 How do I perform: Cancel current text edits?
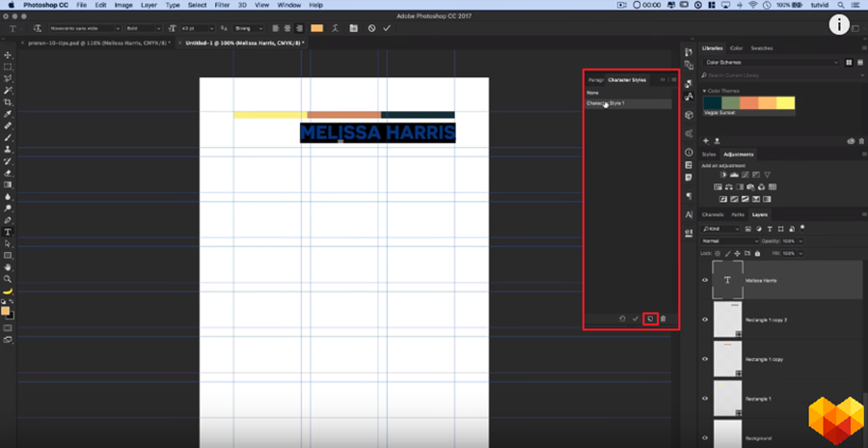tap(371, 28)
